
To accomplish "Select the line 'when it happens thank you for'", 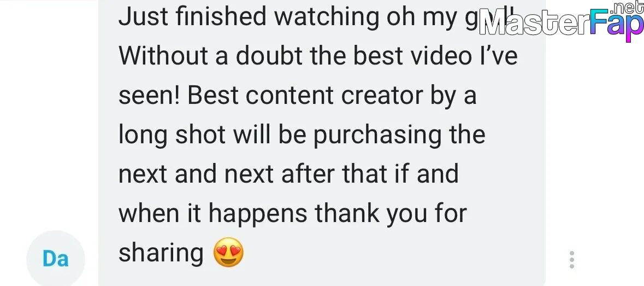I will [x=292, y=213].
